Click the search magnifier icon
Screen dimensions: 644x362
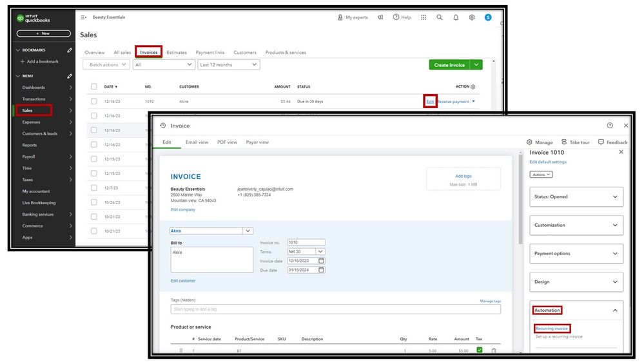[x=440, y=17]
